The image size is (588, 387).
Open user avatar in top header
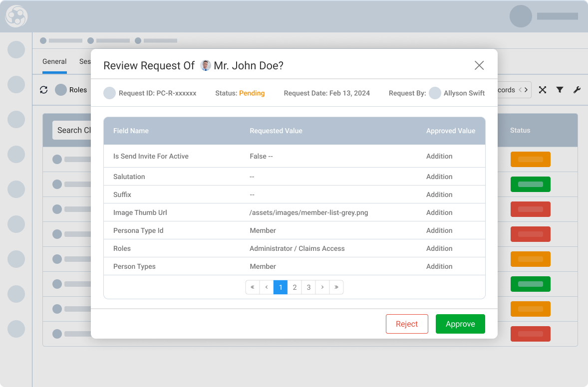(521, 16)
